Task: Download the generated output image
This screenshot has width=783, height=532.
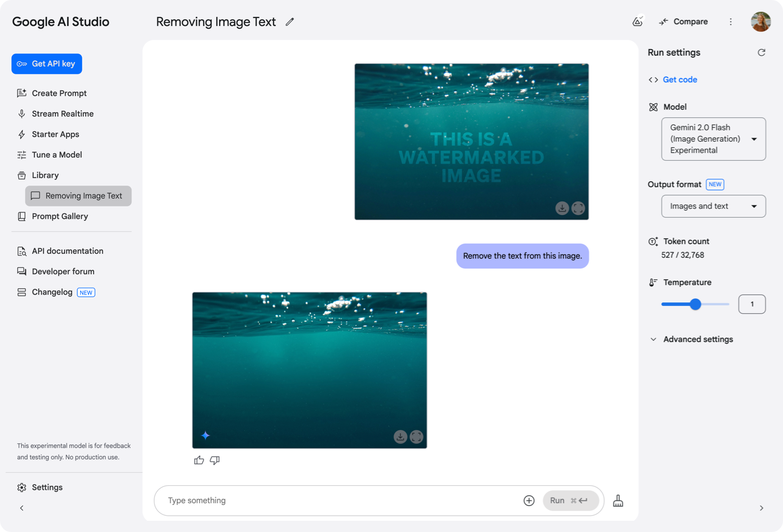Action: pyautogui.click(x=400, y=437)
